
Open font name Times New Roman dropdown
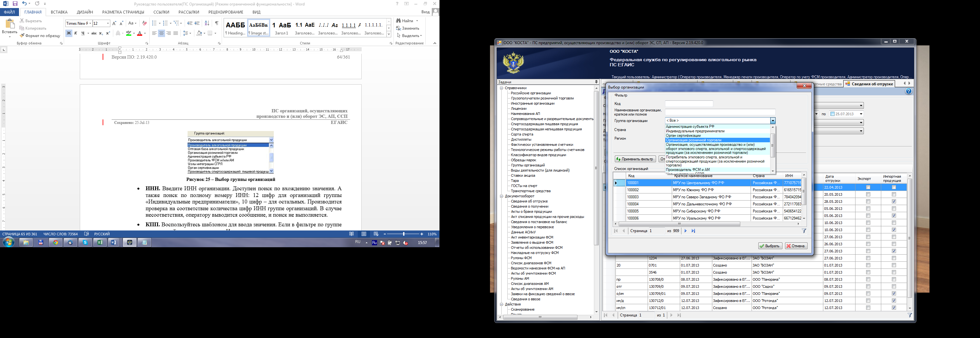tap(90, 23)
